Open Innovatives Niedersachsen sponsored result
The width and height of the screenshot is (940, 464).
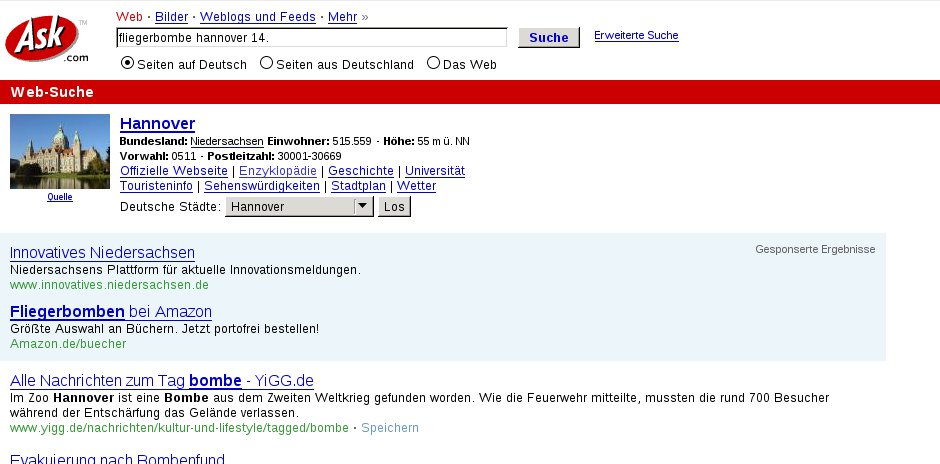(103, 252)
